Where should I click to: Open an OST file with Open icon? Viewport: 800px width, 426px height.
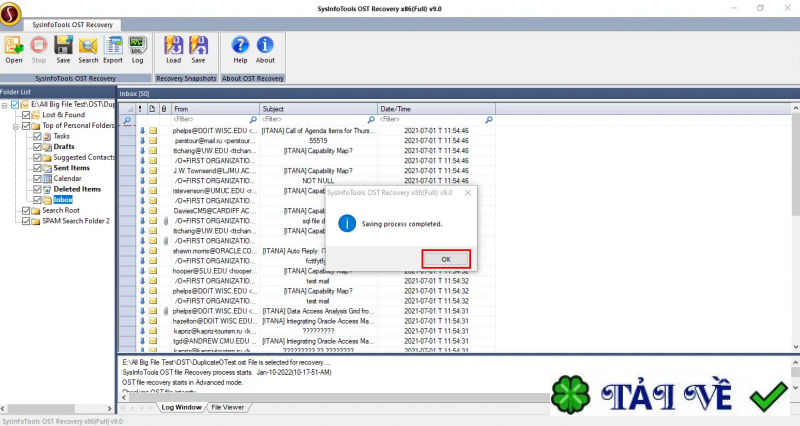[x=14, y=49]
